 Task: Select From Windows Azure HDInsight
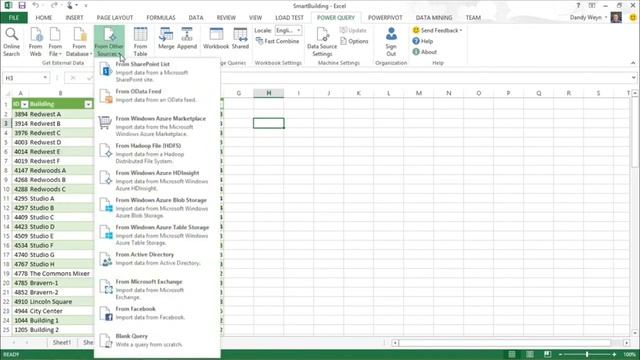pos(157,180)
